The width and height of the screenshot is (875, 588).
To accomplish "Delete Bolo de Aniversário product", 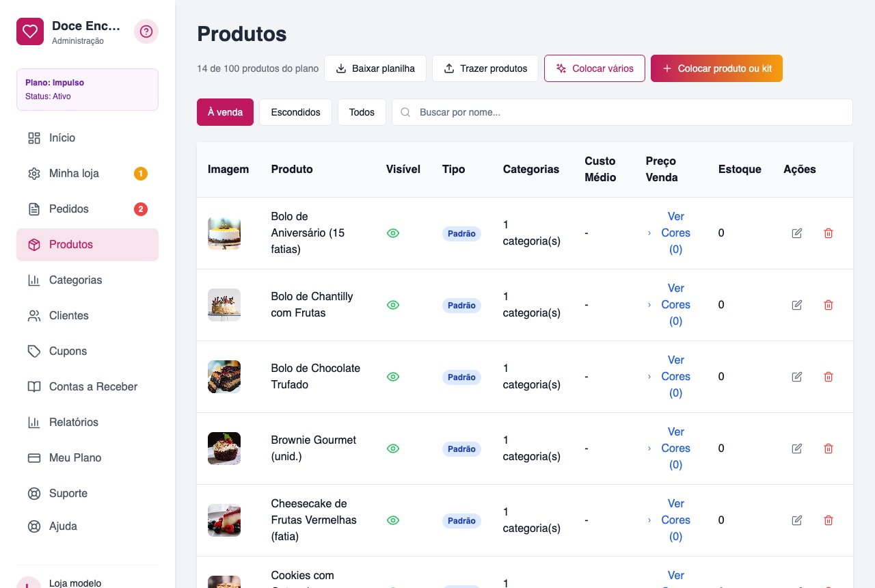I will pos(829,233).
